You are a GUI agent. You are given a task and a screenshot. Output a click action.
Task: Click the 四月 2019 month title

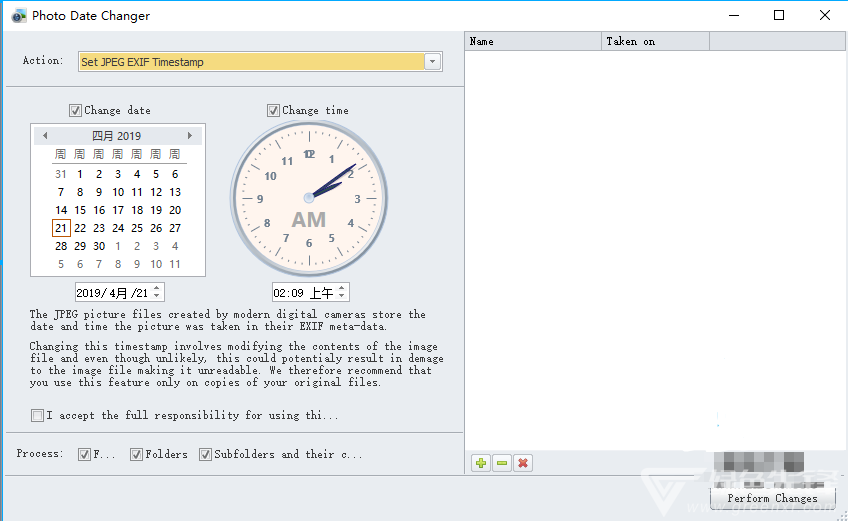click(x=116, y=136)
